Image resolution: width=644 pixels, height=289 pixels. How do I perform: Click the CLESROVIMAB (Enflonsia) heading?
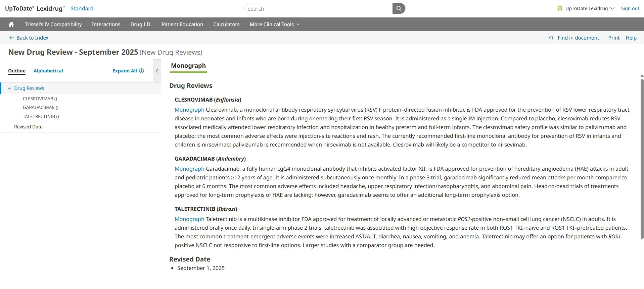tap(208, 100)
